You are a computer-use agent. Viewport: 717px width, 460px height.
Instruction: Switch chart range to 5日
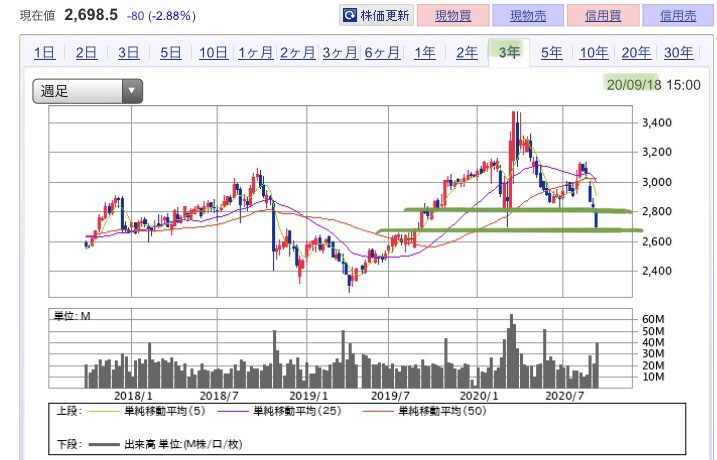(x=171, y=53)
